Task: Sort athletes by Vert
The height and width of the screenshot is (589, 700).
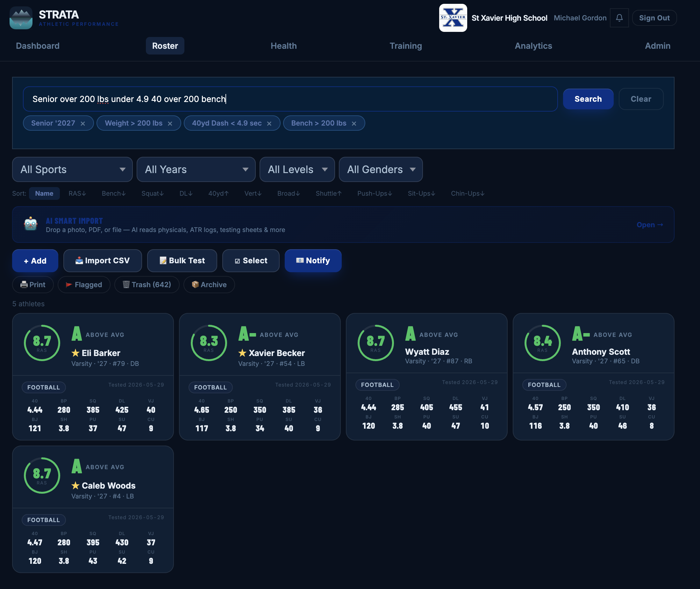Action: (253, 194)
